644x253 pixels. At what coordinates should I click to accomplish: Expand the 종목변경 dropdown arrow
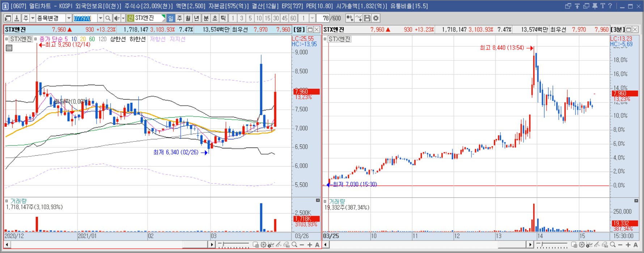tap(68, 18)
